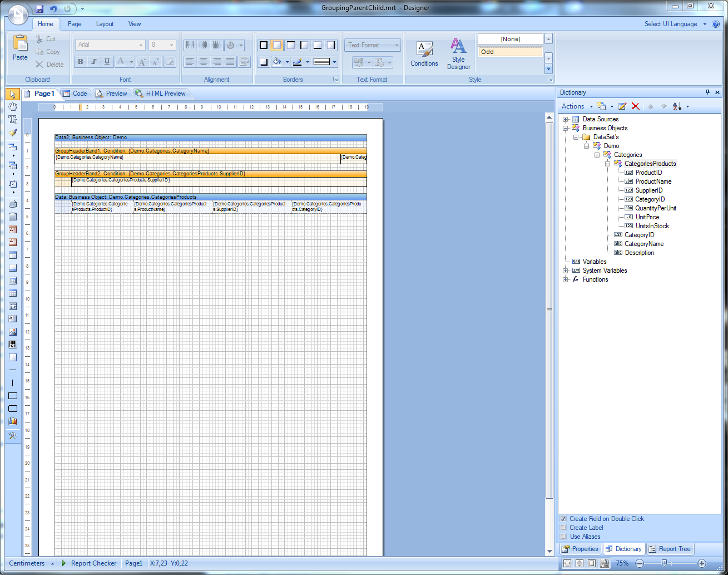
Task: Toggle Create Field on Double Click checkbox
Action: [563, 519]
